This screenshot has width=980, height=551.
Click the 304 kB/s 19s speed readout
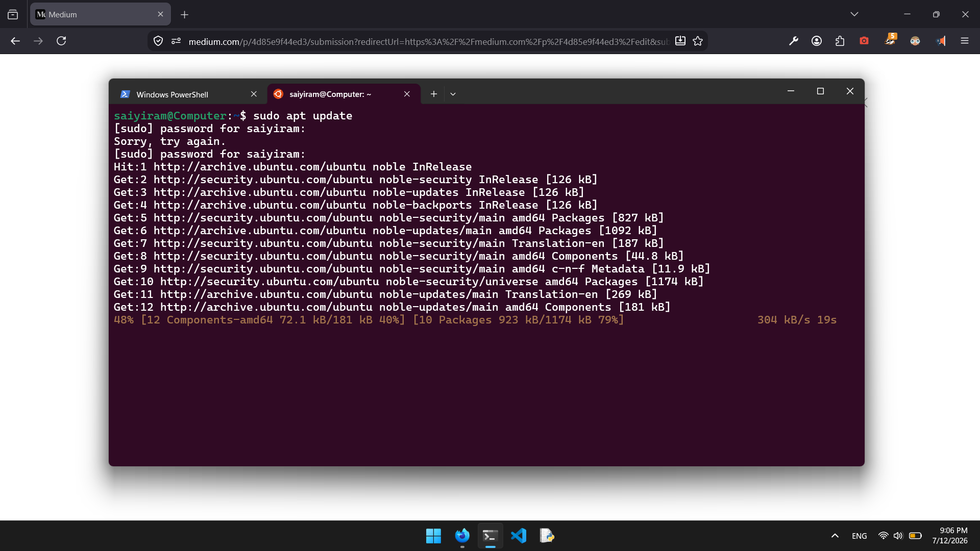[797, 320]
